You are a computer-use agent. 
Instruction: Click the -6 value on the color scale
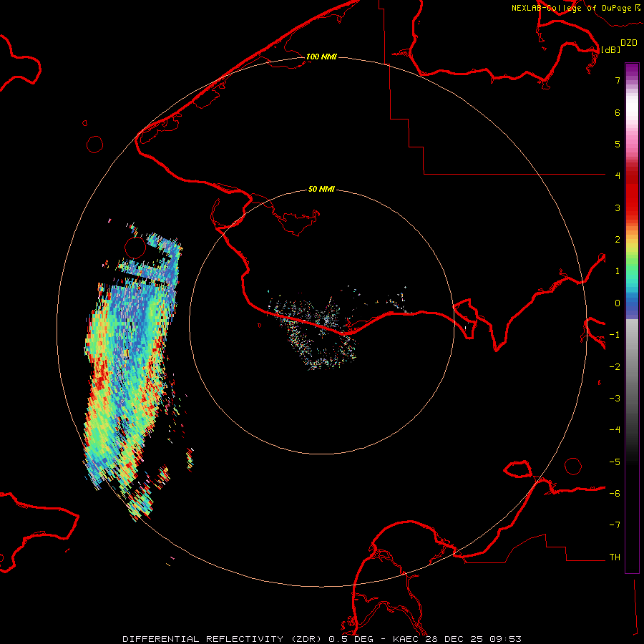click(615, 494)
